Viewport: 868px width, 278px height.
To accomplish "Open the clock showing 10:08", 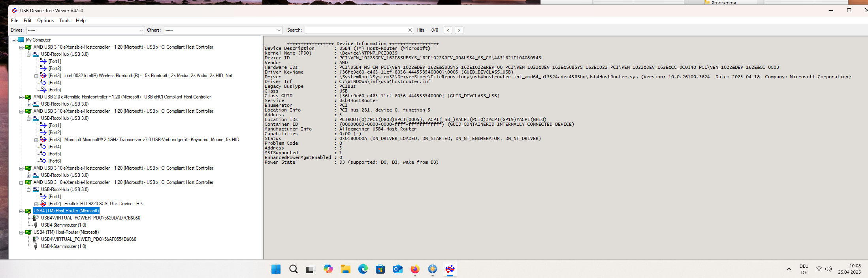I will point(849,269).
